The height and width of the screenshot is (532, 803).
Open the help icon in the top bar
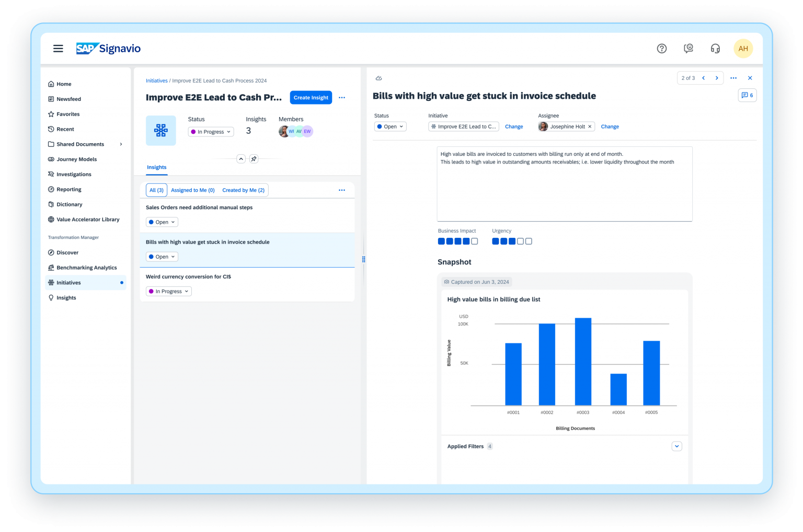pos(662,48)
